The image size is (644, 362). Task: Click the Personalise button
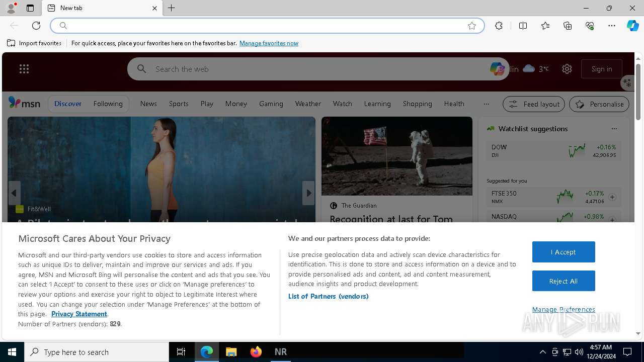point(599,104)
